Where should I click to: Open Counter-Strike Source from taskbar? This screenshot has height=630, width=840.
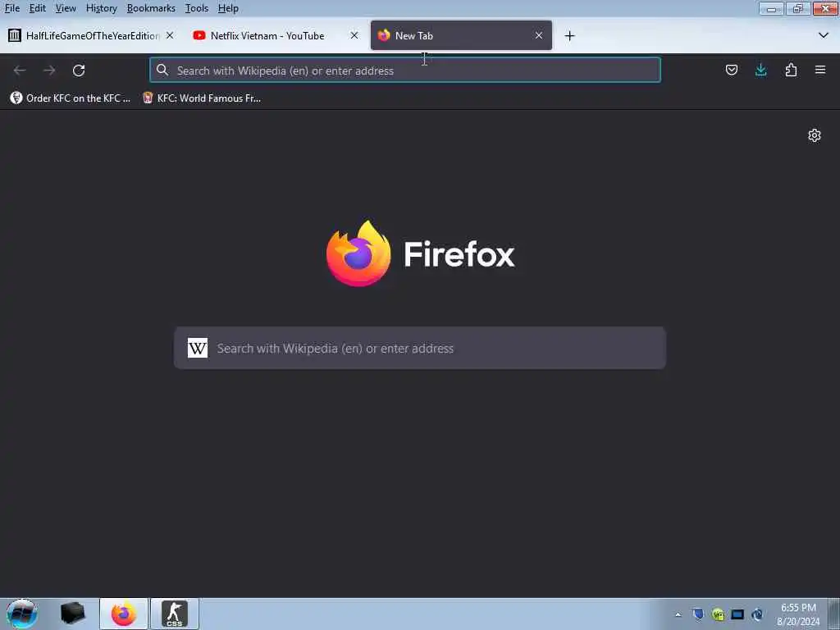coord(175,614)
